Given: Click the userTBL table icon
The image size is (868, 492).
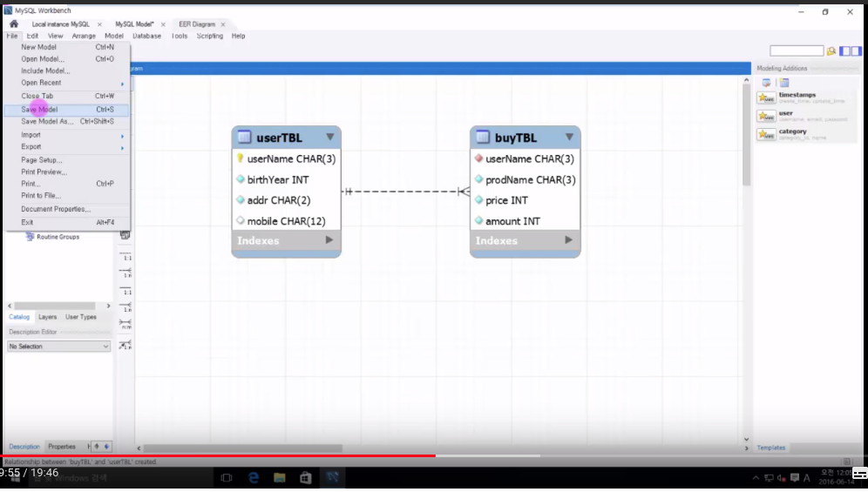Looking at the screenshot, I should (244, 137).
